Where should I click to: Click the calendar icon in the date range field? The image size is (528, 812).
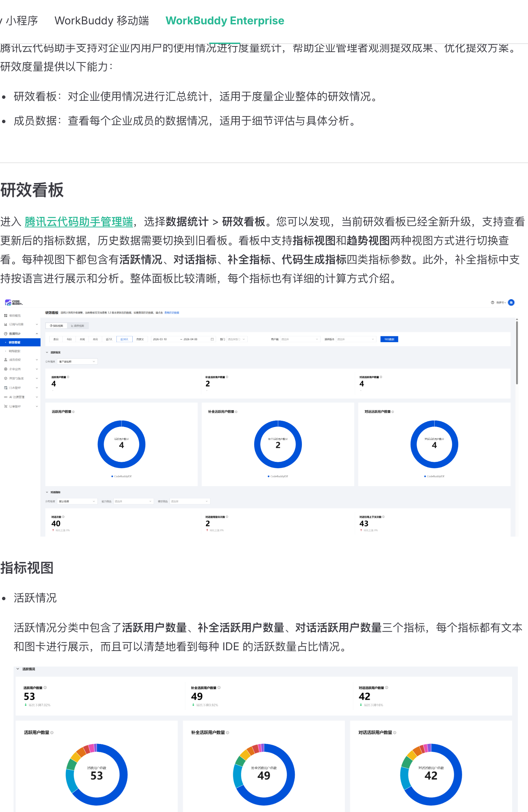coord(212,339)
